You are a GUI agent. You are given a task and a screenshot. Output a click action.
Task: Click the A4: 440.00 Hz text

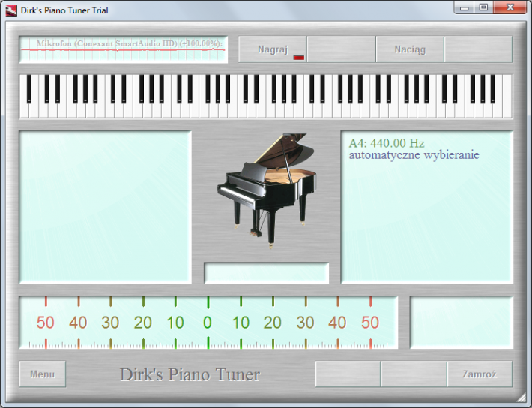(387, 143)
